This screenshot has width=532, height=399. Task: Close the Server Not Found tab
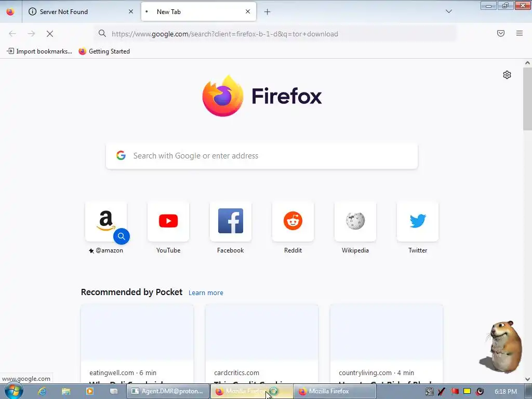tap(130, 12)
